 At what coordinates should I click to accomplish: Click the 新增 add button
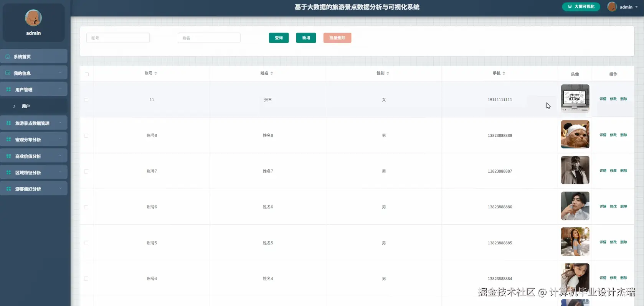pos(306,38)
